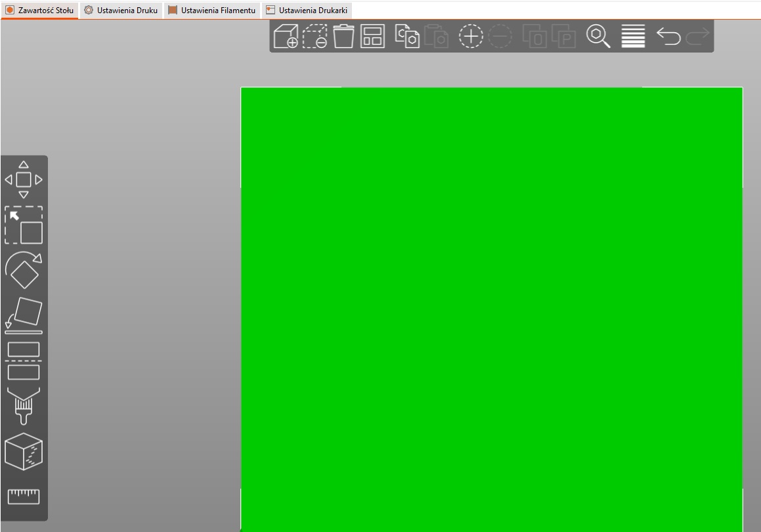The height and width of the screenshot is (532, 761).
Task: Click the dashed-circle plus icon
Action: coord(470,37)
